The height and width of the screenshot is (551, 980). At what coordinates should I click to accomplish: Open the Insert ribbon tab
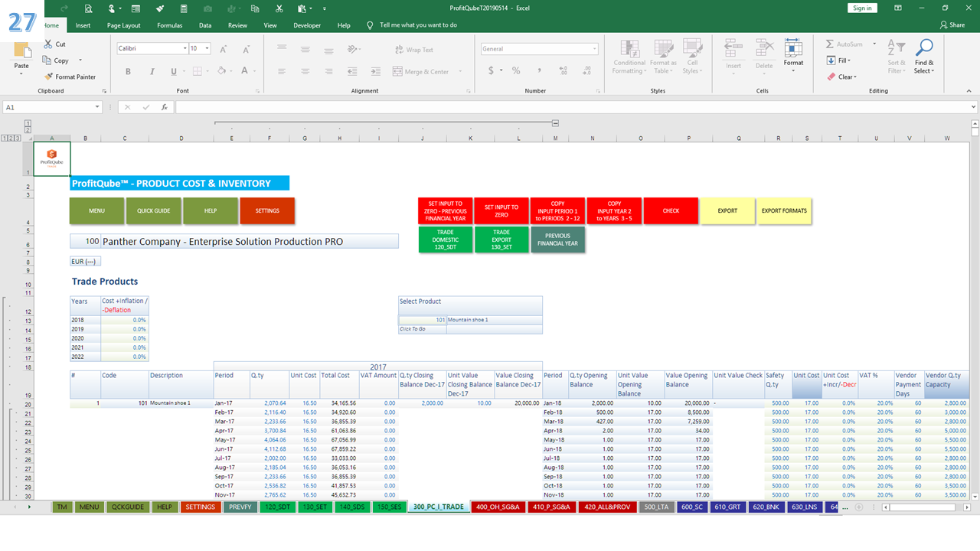click(83, 25)
